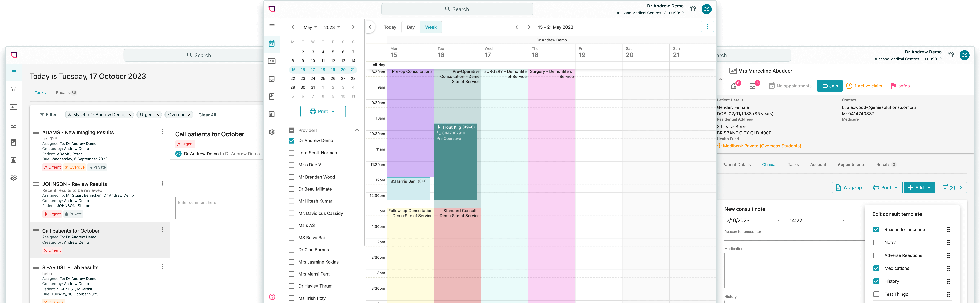980x303 pixels.
Task: Open the billing book icon in the calendar sidebar
Action: (x=272, y=96)
